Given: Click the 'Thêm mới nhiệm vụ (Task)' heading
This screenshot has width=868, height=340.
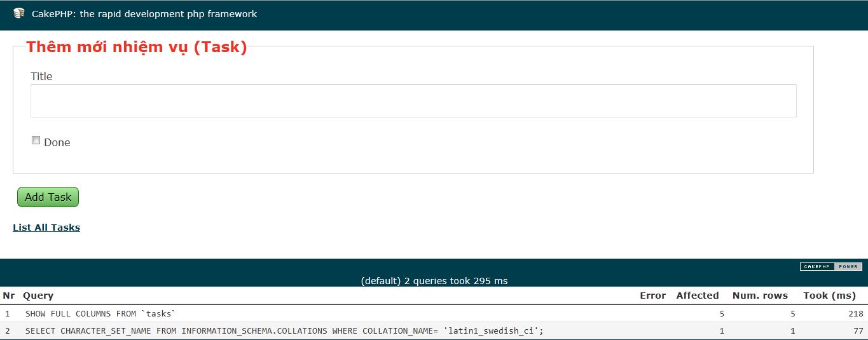Looking at the screenshot, I should point(137,47).
